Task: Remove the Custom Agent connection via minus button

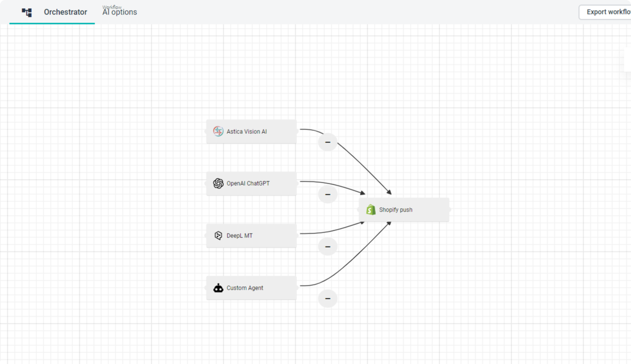Action: [x=328, y=298]
